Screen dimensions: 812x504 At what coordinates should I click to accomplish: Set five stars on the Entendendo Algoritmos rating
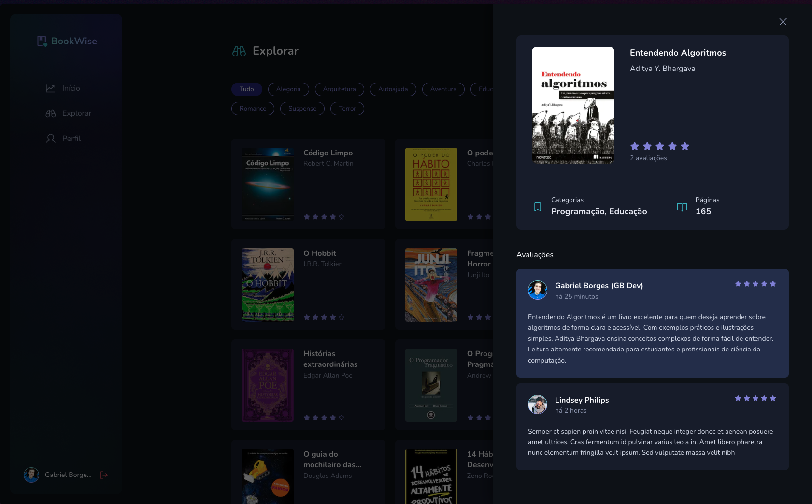point(685,146)
